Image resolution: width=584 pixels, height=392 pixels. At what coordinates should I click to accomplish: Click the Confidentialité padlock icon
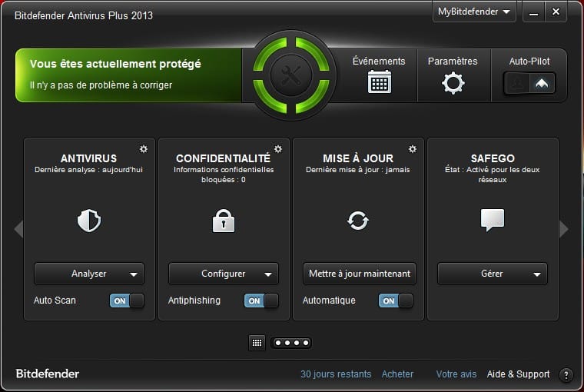pyautogui.click(x=224, y=221)
